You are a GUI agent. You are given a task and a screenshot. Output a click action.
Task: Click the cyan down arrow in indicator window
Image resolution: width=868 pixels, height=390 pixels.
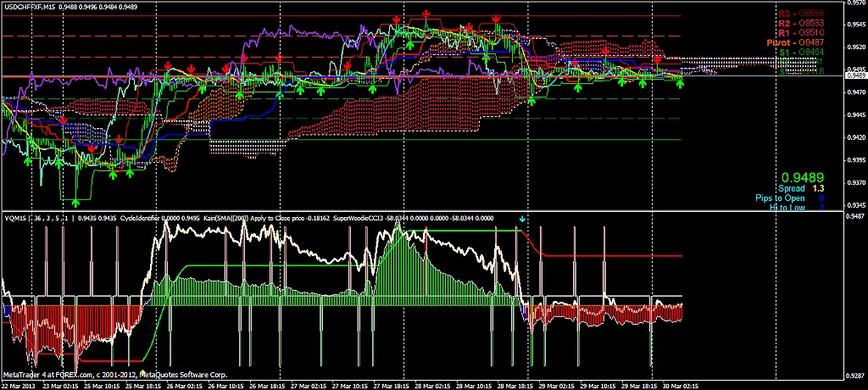523,219
